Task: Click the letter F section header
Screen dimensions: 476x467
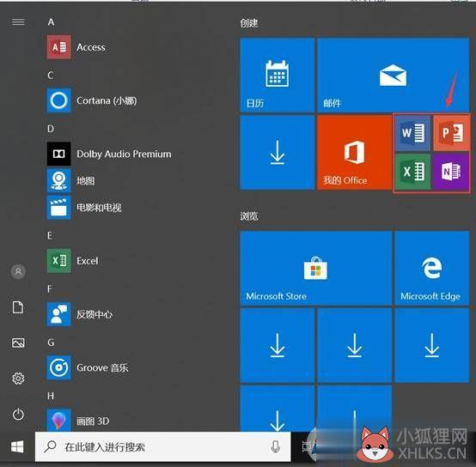Action: point(50,289)
